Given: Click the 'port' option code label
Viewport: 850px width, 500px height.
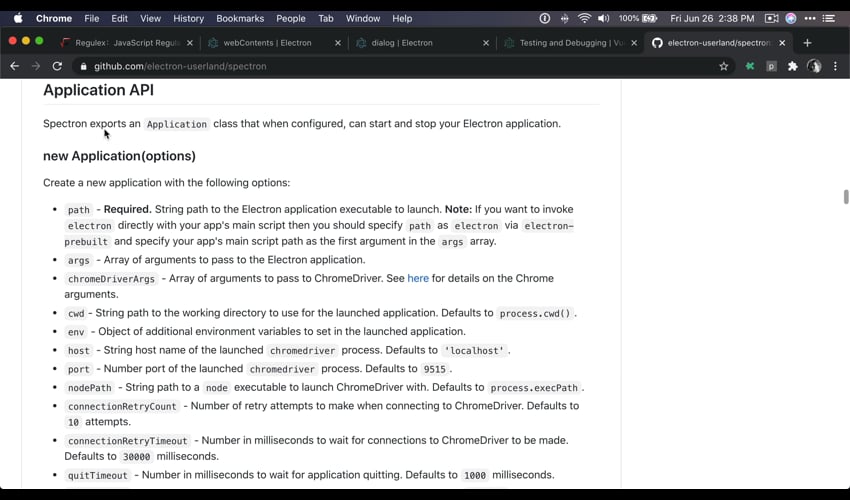Looking at the screenshot, I should pyautogui.click(x=79, y=369).
